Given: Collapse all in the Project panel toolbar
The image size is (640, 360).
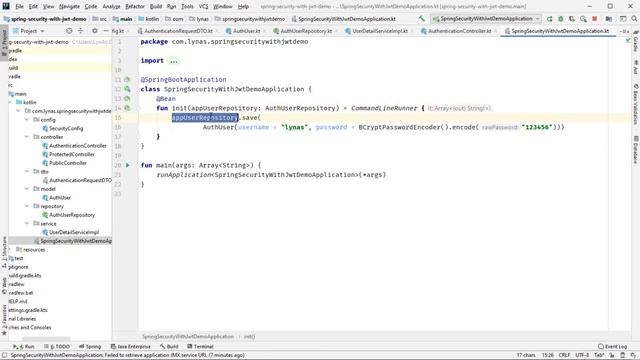Looking at the screenshot, I should pos(80,31).
